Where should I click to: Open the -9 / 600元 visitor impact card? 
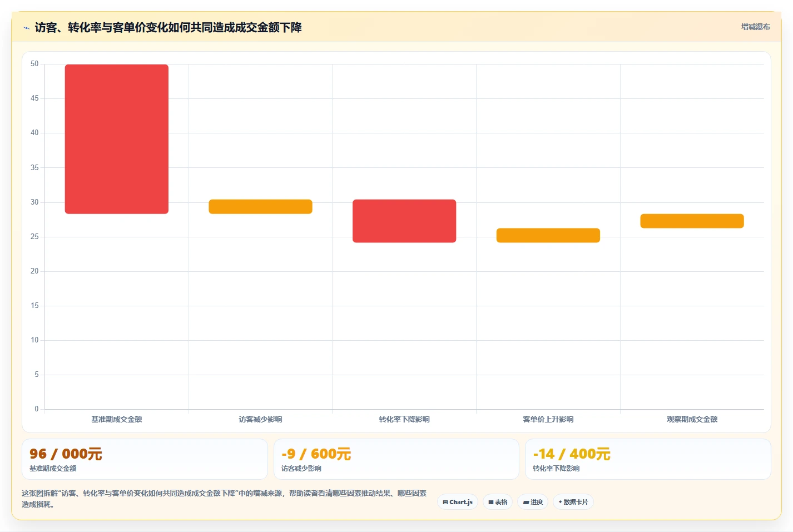[x=396, y=459]
